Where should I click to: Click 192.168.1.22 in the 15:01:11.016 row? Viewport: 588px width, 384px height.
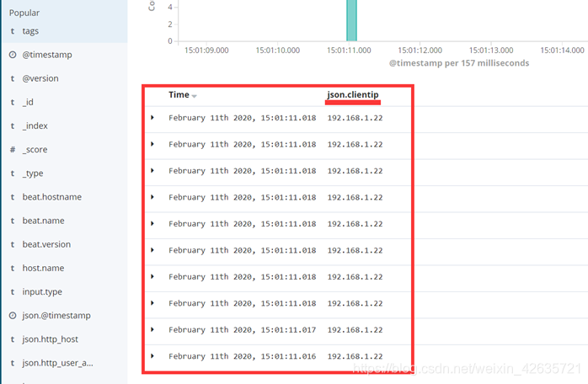(x=355, y=356)
